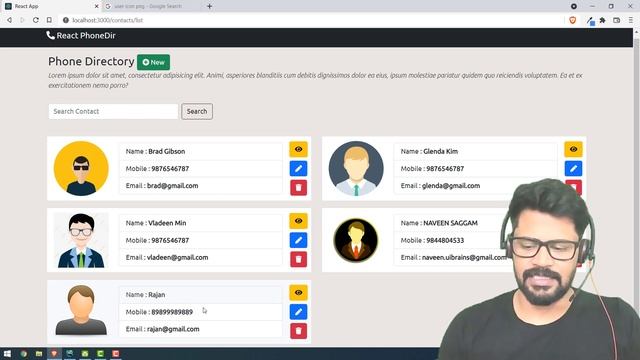Reload the localhost page
Screen dimensions: 640x360
(36, 20)
